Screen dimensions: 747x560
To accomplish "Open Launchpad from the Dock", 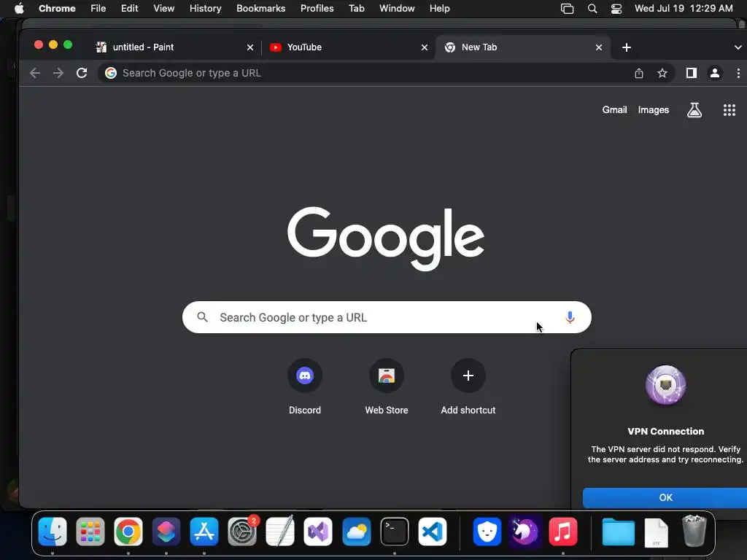I will tap(90, 532).
